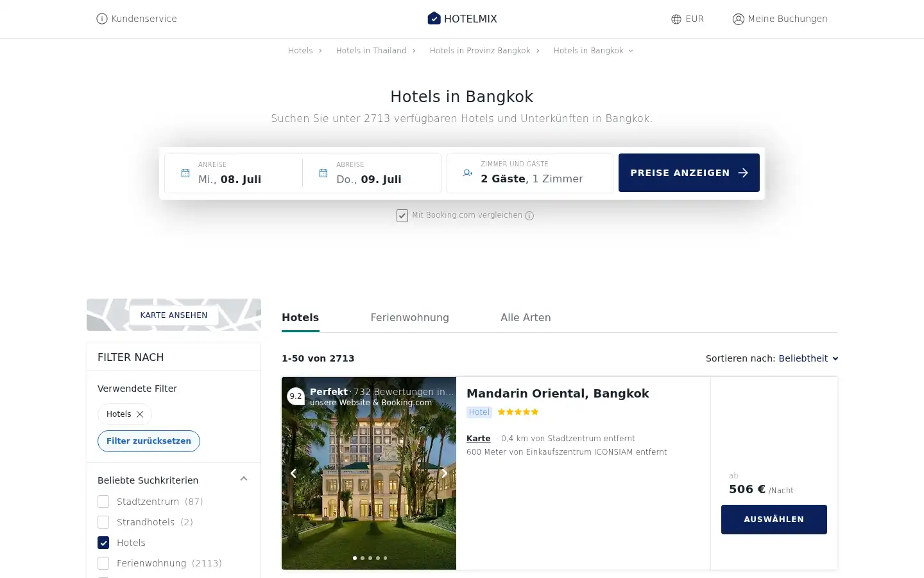Open Hotels in Bangkok breadcrumb dropdown
The image size is (924, 578).
594,51
